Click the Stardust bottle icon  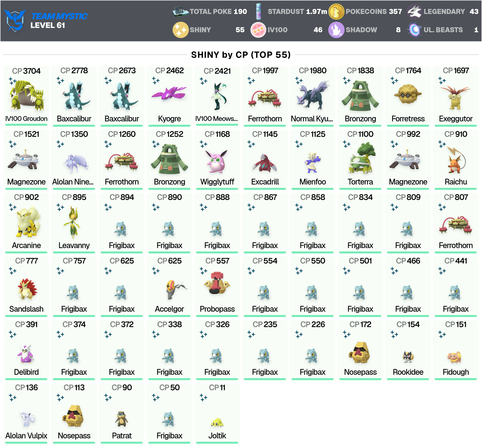click(258, 11)
